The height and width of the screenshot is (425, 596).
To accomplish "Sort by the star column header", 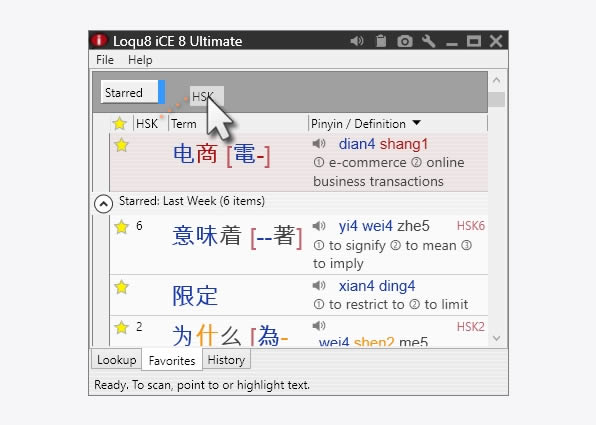I will point(119,124).
